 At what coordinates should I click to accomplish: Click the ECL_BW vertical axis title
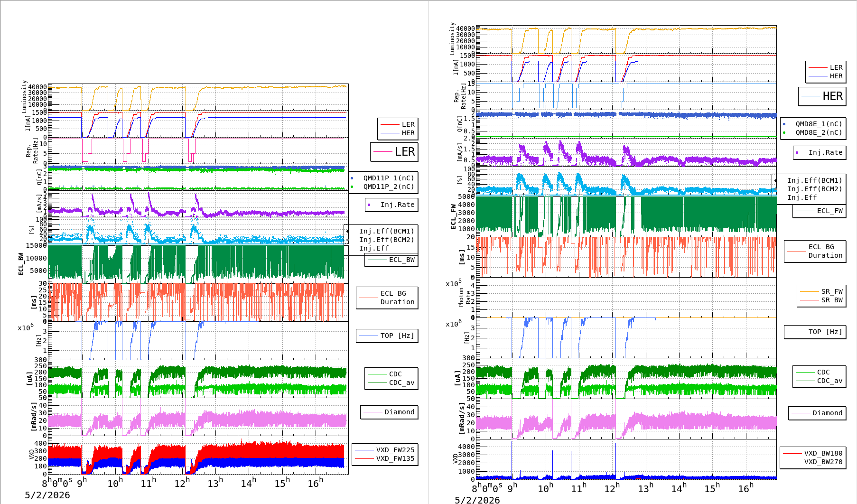21,264
